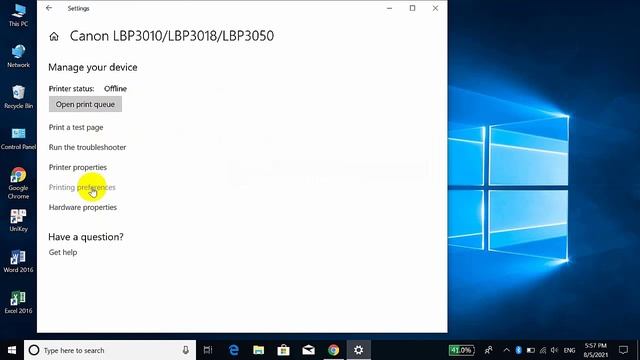Viewport: 640px width, 360px height.
Task: Show hidden tray icons chevron
Action: [x=507, y=350]
